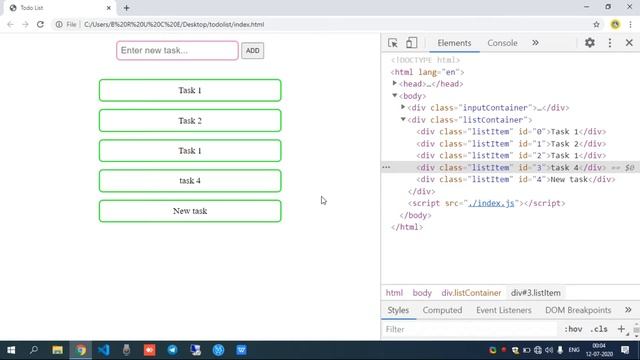Image resolution: width=640 pixels, height=360 pixels.
Task: Open the volume control in system tray
Action: [549, 350]
